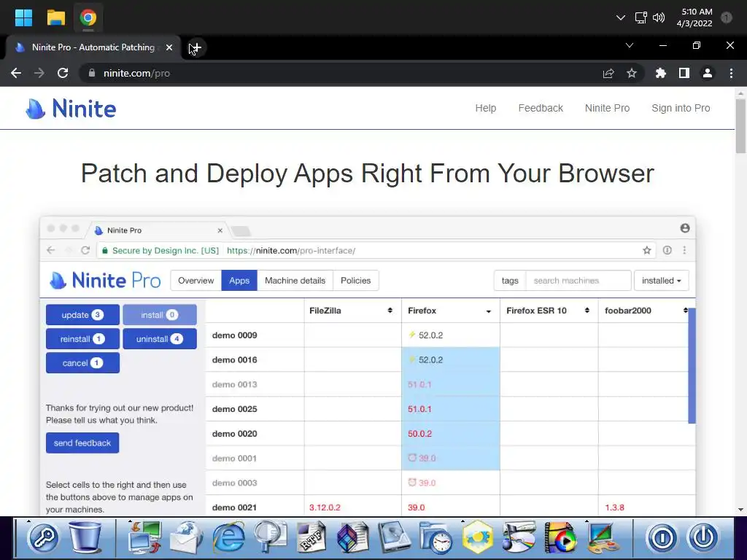
Task: Open a new Chrome tab
Action: (196, 47)
